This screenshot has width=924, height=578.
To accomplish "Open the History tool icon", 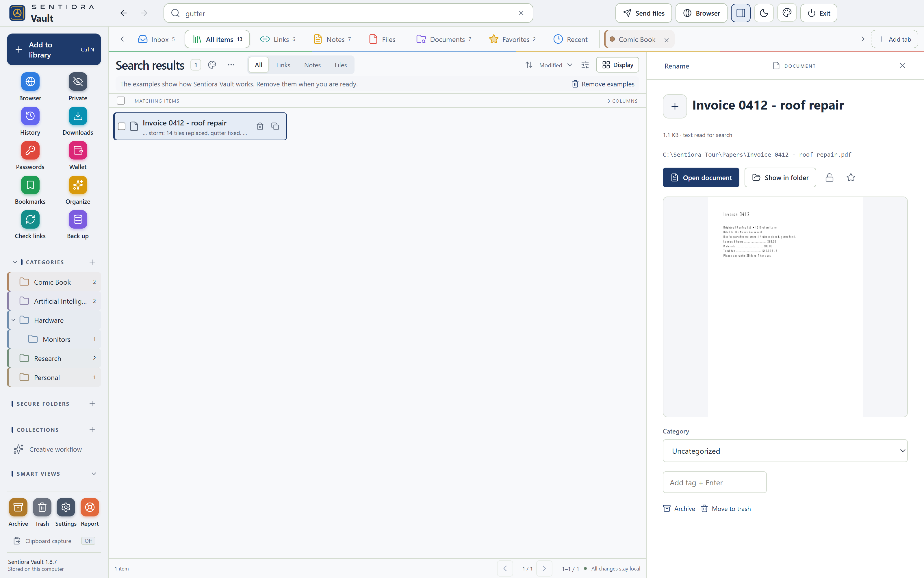I will pos(30,116).
